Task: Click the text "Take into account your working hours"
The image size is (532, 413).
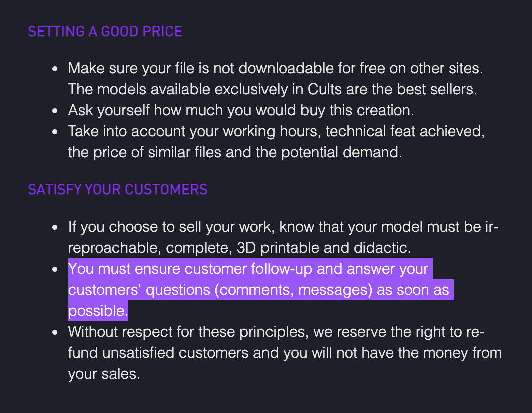Action: [x=194, y=131]
